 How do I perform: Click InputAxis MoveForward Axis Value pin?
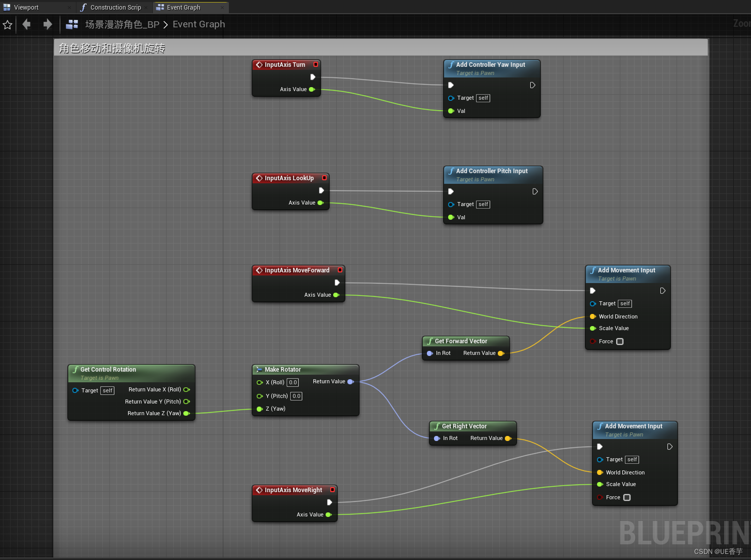click(x=336, y=295)
